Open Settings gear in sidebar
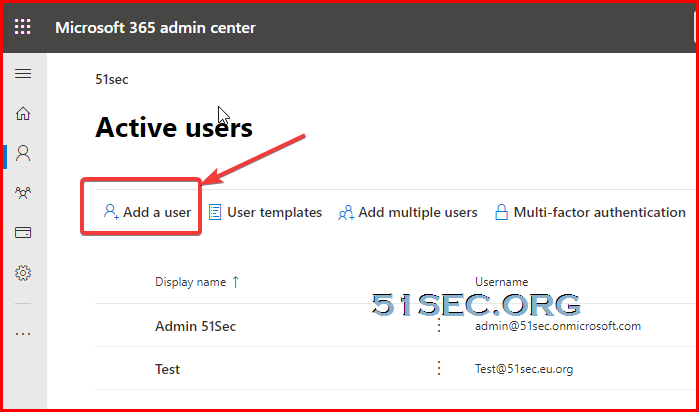 tap(23, 273)
